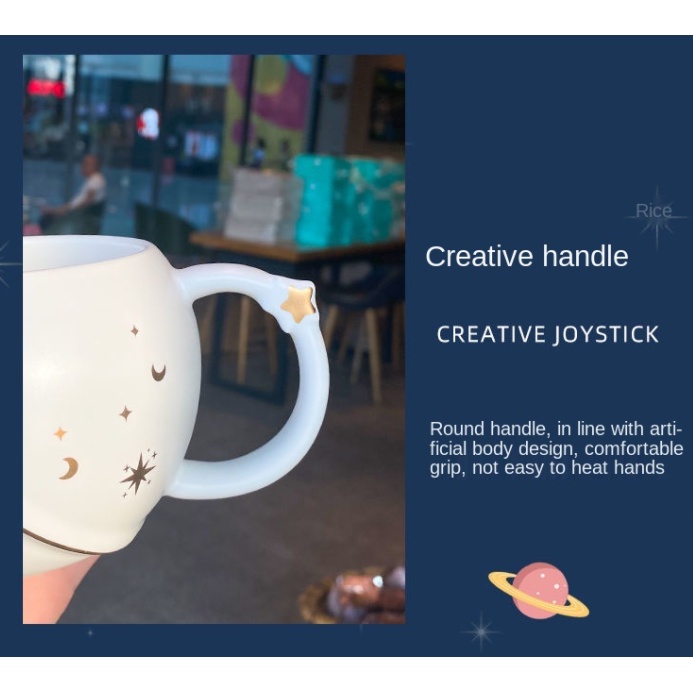Click the sparkle star below the Saturn planet
Viewport: 693px width, 693px height.
480,632
